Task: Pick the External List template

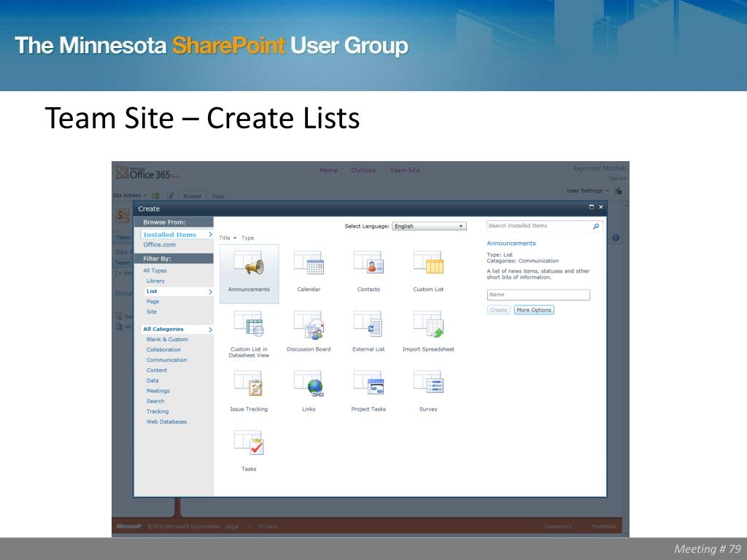Action: 368,324
